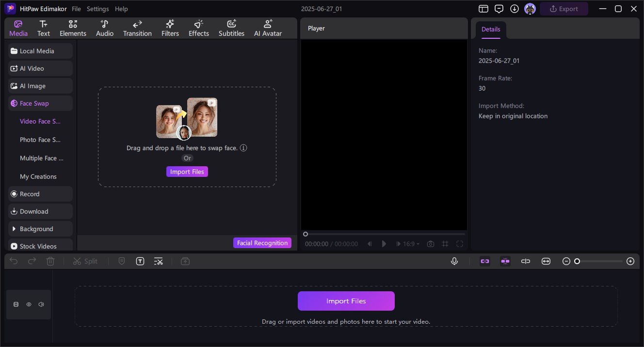The image size is (644, 347).
Task: Open the Media tab
Action: (18, 28)
